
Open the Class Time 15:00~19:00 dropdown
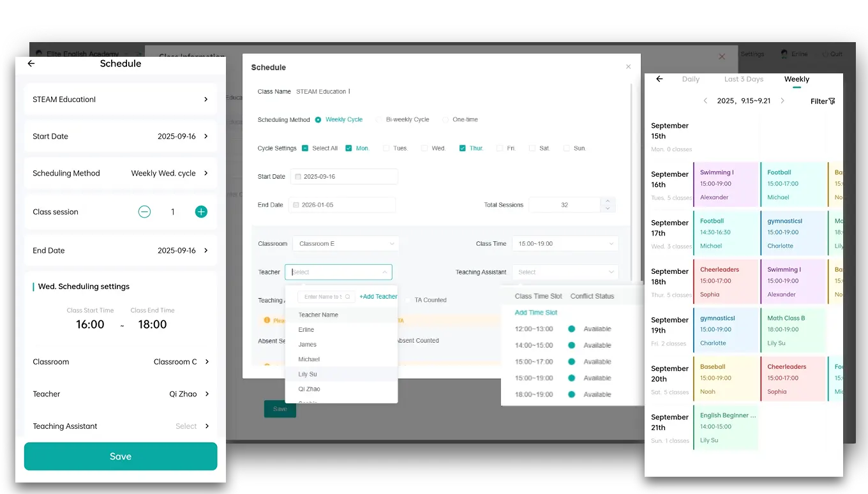click(x=565, y=243)
